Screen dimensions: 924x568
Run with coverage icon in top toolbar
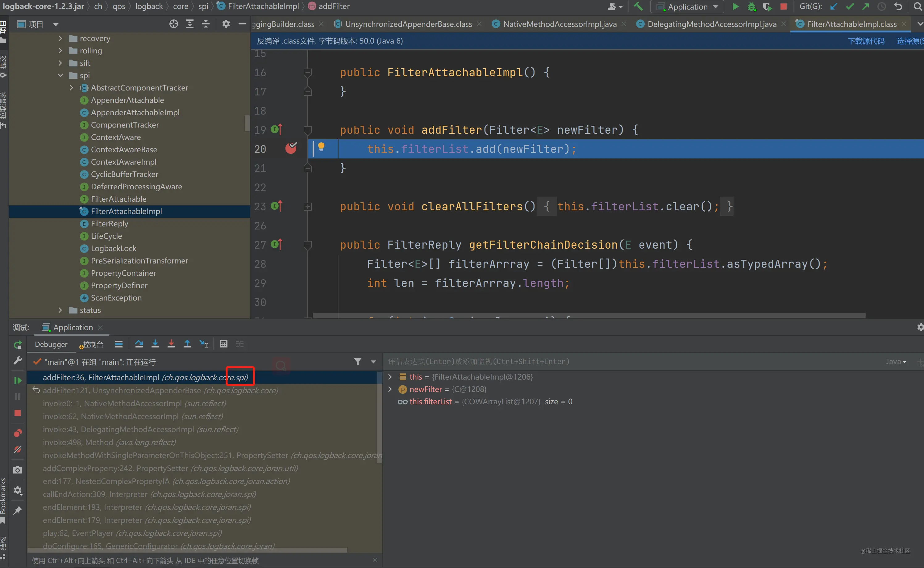767,6
